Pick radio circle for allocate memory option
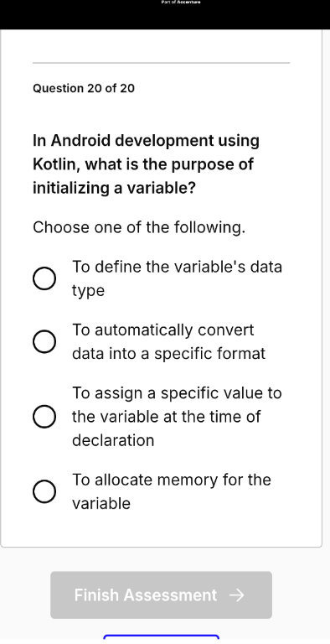 pos(44,491)
